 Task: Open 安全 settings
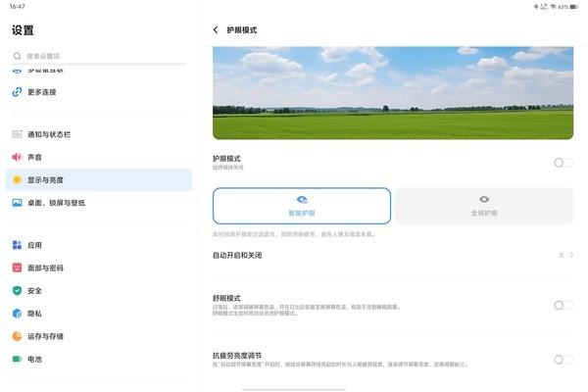(99, 291)
